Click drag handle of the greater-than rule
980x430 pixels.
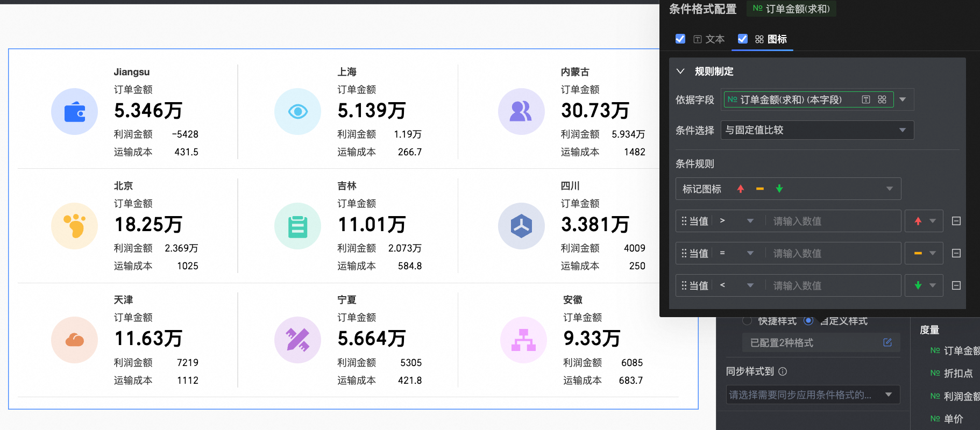tap(684, 221)
